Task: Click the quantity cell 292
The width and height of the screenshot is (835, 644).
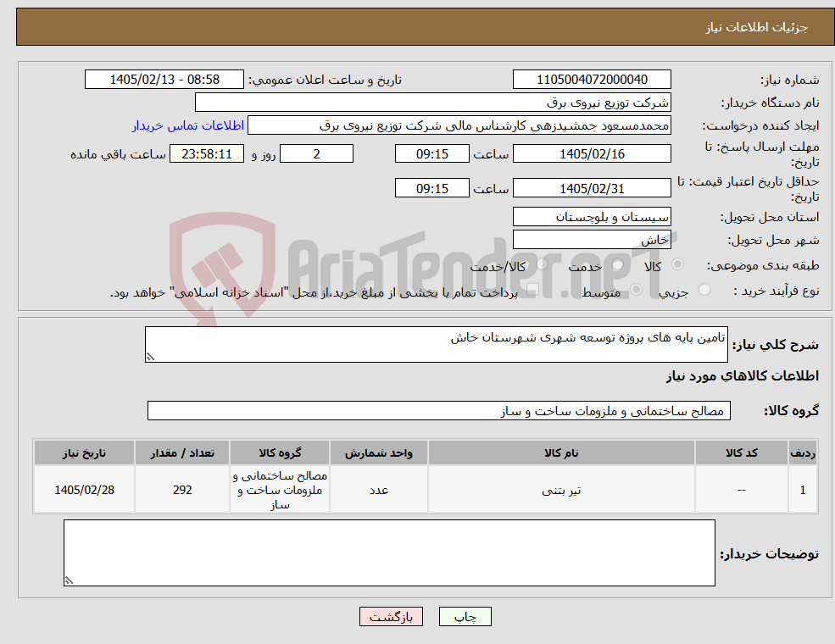Action: (182, 490)
